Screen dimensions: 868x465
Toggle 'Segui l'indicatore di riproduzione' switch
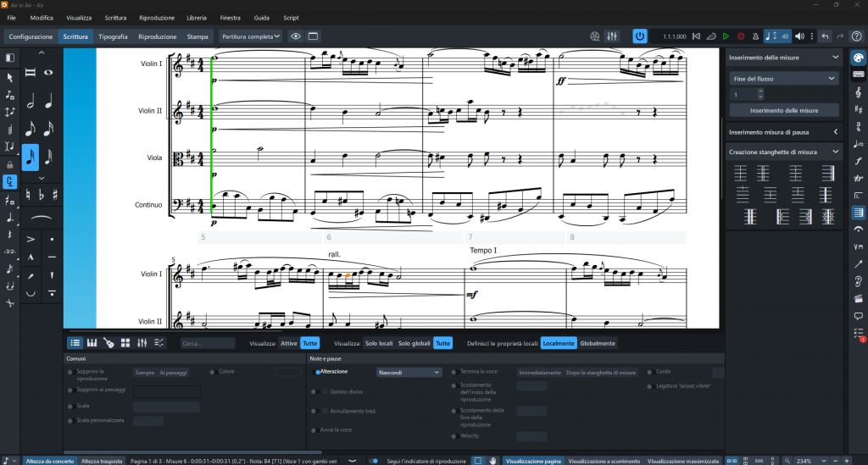374,461
